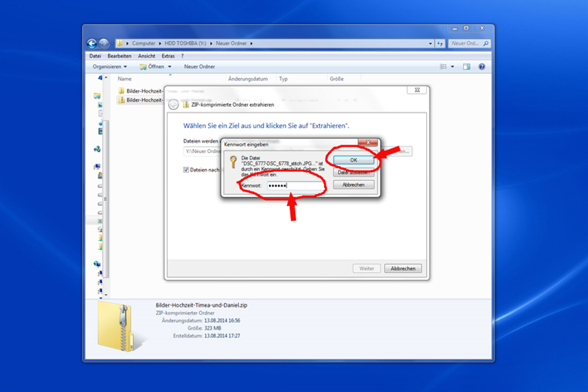The height and width of the screenshot is (392, 588).
Task: Open the view options dropdown arrow
Action: point(452,67)
